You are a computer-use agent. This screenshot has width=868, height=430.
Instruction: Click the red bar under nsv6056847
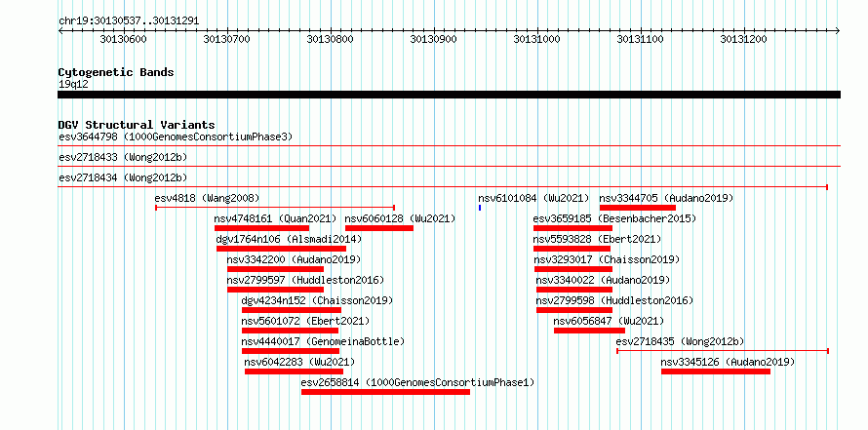pos(589,331)
